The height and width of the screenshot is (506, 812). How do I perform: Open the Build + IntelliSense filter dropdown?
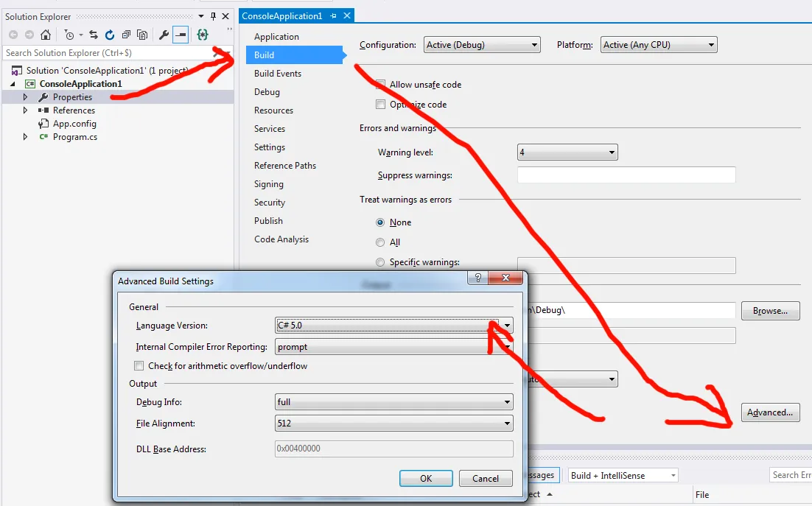click(623, 476)
